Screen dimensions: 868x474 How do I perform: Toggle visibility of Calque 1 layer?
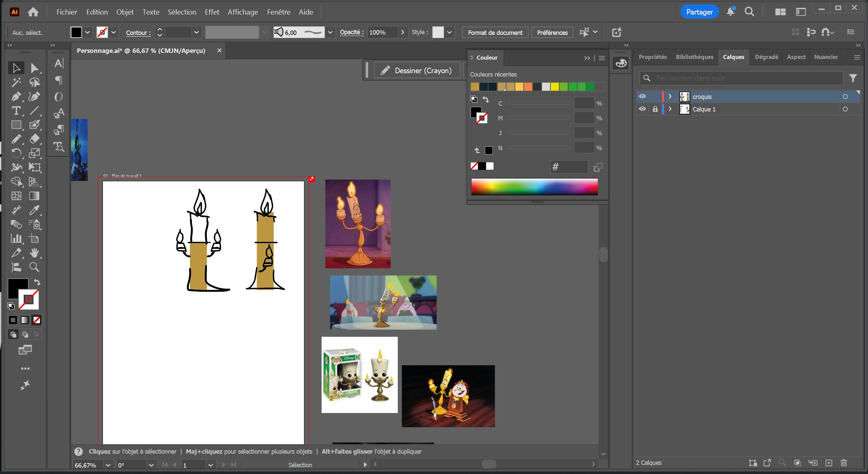point(642,109)
